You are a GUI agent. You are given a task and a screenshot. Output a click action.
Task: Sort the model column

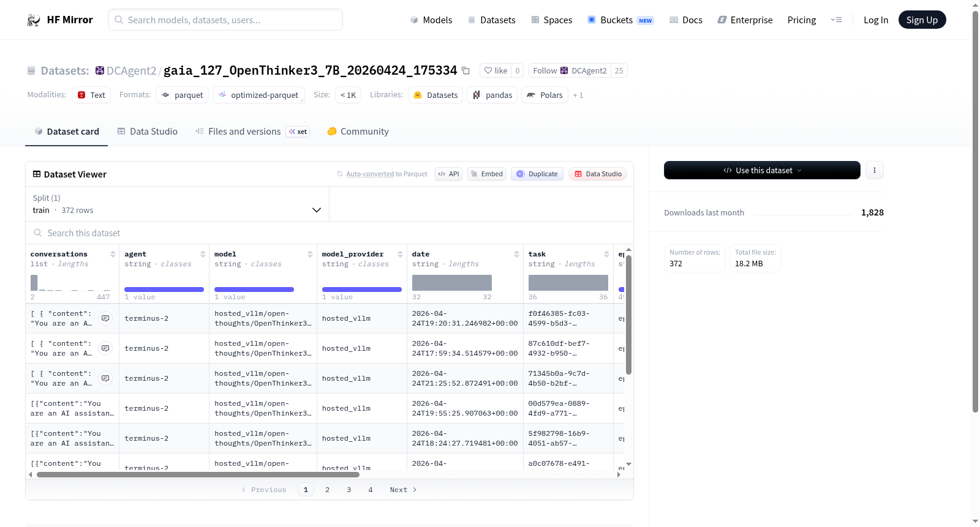310,254
